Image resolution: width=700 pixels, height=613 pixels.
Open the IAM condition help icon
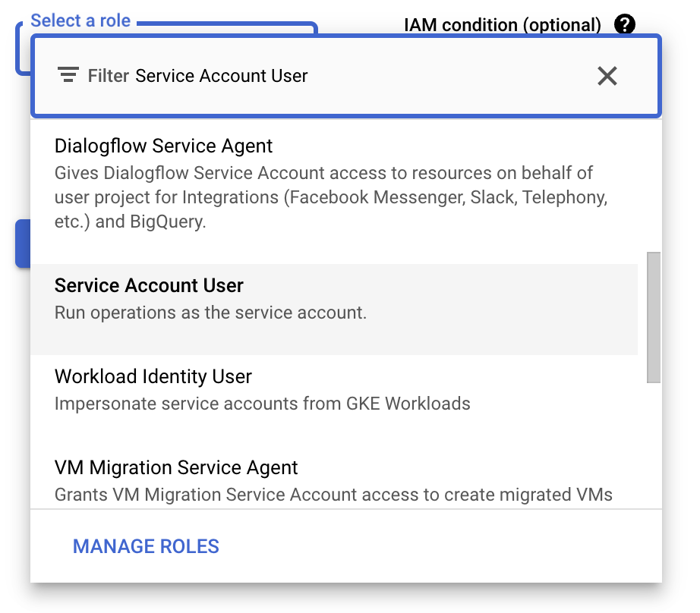(625, 24)
